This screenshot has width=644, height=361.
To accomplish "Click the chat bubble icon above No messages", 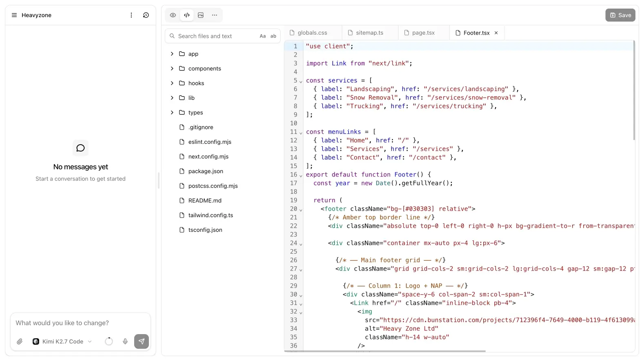I will click(81, 148).
